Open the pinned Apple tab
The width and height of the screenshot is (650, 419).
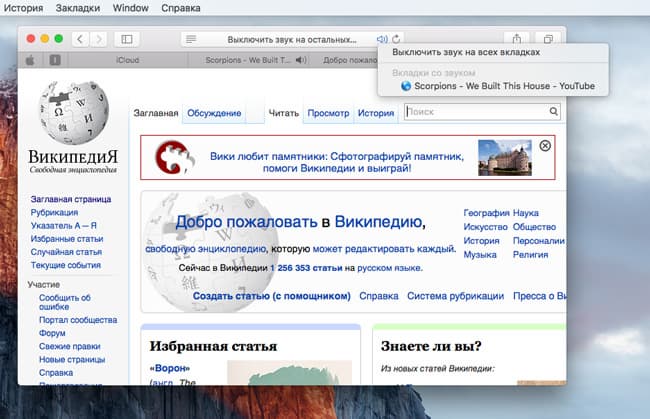pyautogui.click(x=30, y=61)
